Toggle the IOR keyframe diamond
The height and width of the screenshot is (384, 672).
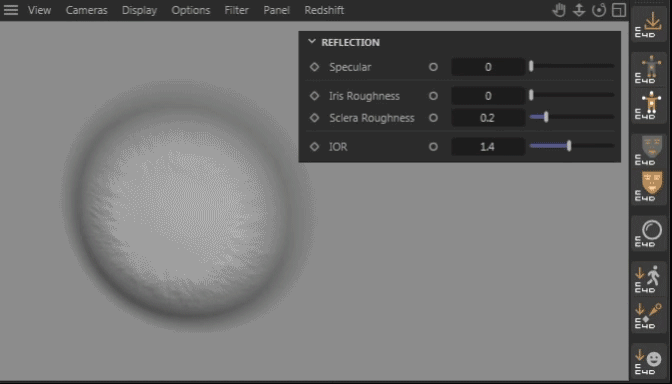315,147
